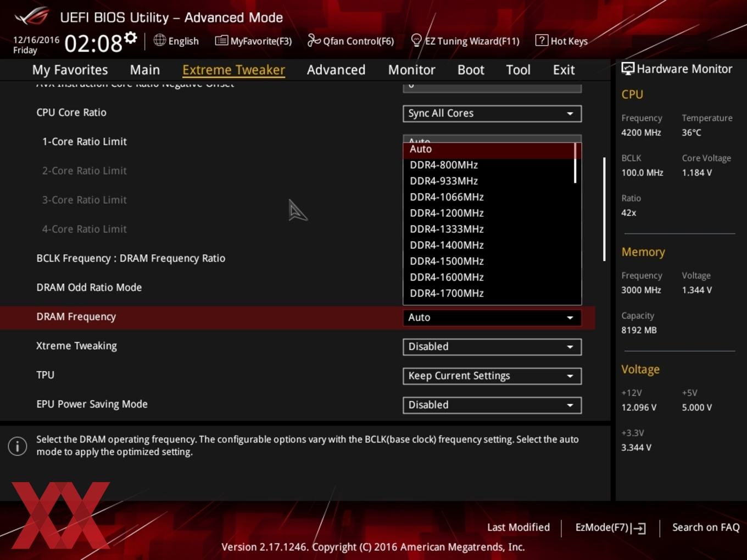
Task: Select the Xtreme Tweaking label
Action: (76, 346)
